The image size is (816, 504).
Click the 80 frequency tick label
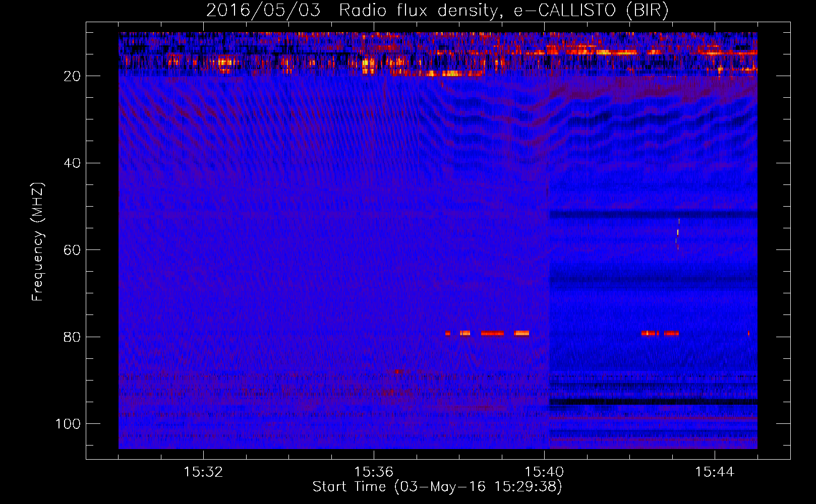click(x=72, y=337)
